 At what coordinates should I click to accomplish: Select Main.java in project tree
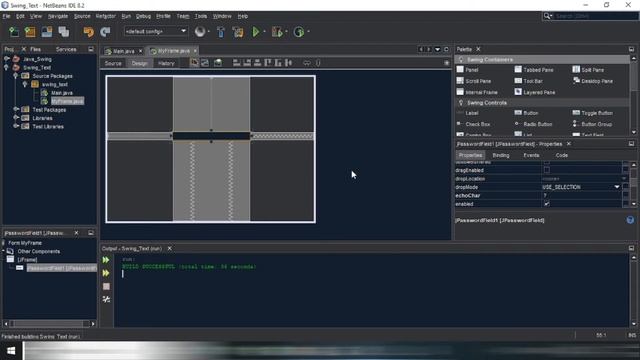(62, 93)
